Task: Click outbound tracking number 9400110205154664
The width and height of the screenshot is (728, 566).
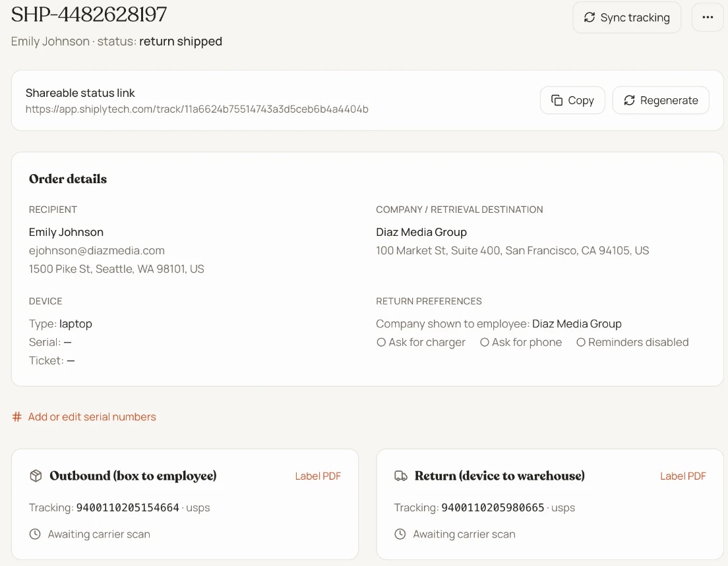Action: point(128,507)
